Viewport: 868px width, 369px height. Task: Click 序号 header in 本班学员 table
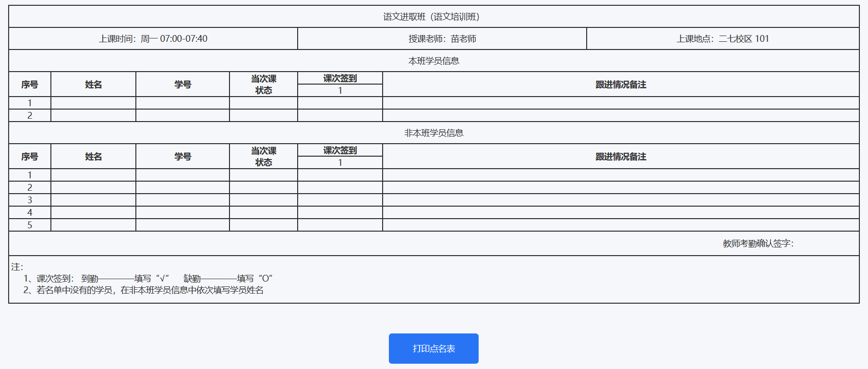[x=30, y=85]
